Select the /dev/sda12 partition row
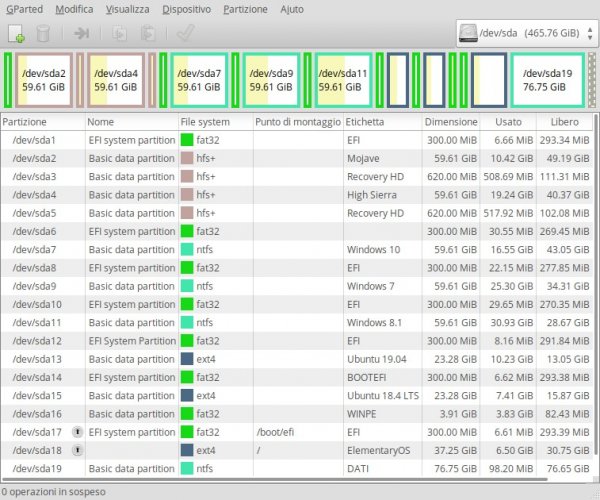Screen dimensions: 600x500 [x=297, y=341]
